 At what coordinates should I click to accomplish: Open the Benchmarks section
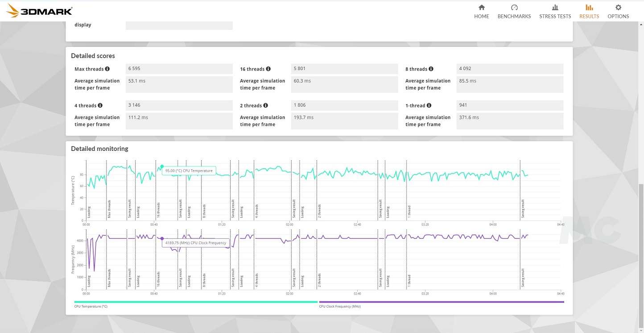[x=514, y=12]
